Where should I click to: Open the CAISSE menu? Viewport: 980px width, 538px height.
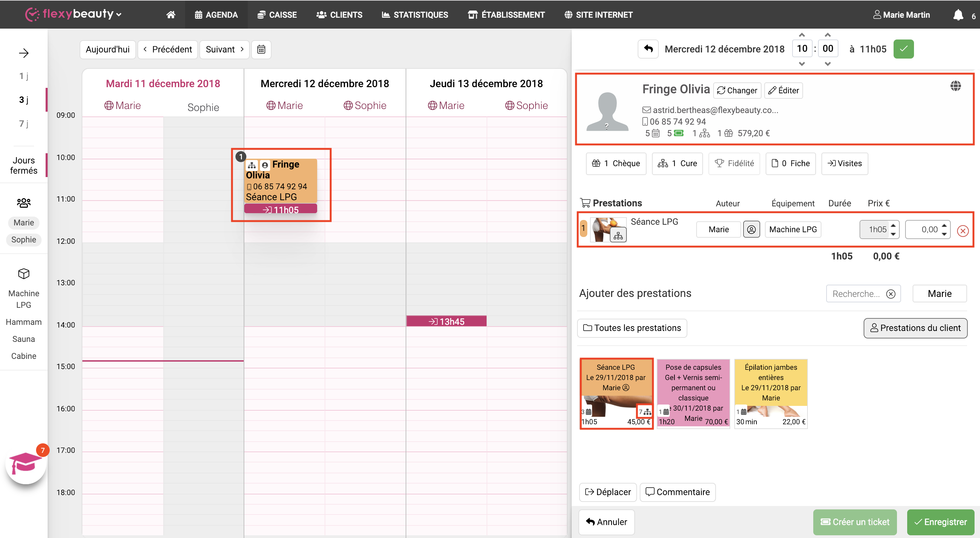277,14
